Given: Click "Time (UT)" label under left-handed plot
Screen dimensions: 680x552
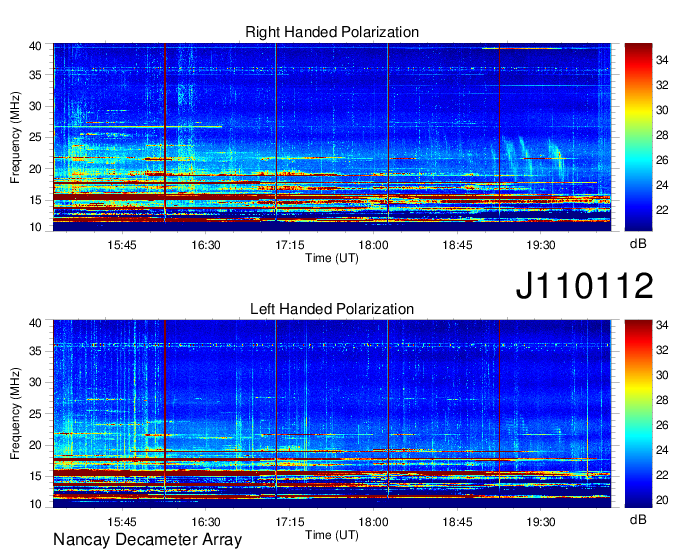Looking at the screenshot, I should (332, 535).
